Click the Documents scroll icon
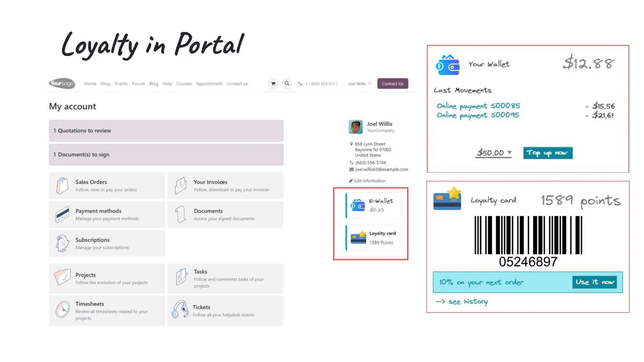This screenshot has width=644, height=362. 181,215
